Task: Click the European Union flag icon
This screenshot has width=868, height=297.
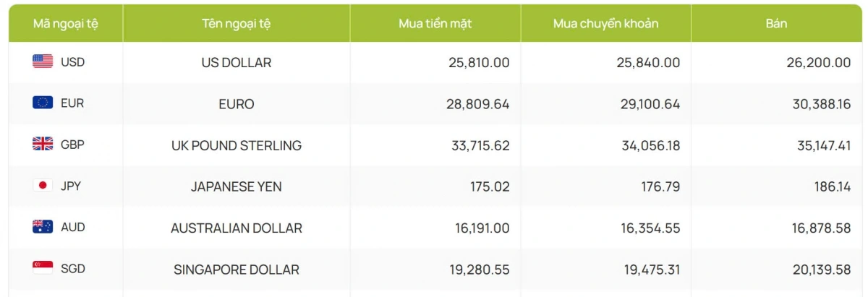Action: tap(43, 103)
